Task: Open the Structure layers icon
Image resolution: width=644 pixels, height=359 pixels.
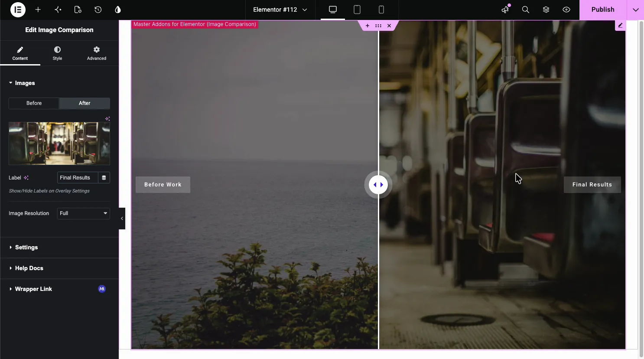Action: point(546,10)
